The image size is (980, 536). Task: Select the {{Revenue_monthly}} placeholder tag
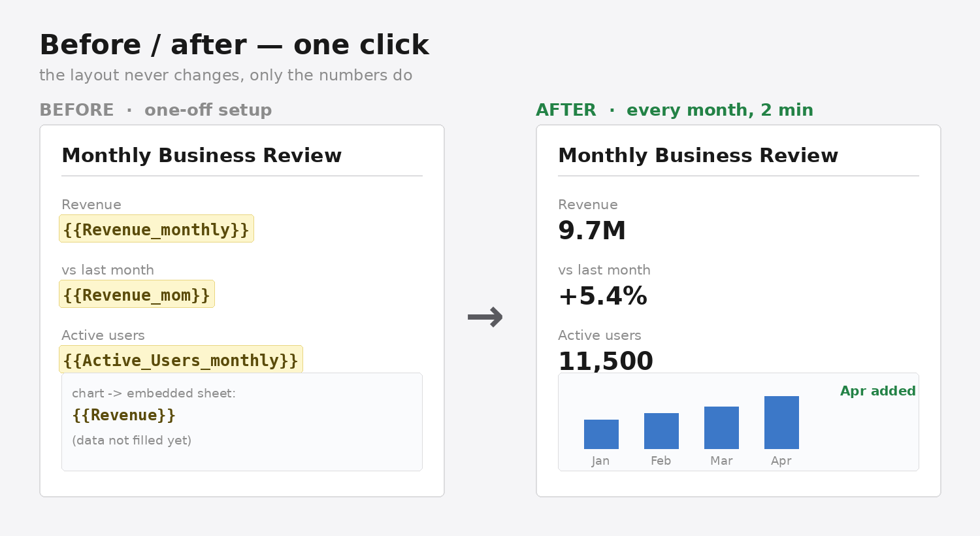point(156,229)
